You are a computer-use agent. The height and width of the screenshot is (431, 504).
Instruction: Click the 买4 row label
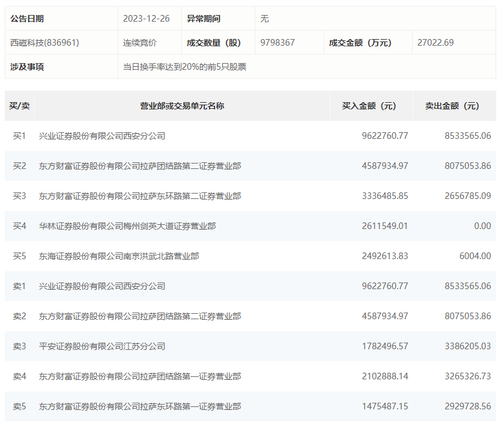(x=19, y=226)
